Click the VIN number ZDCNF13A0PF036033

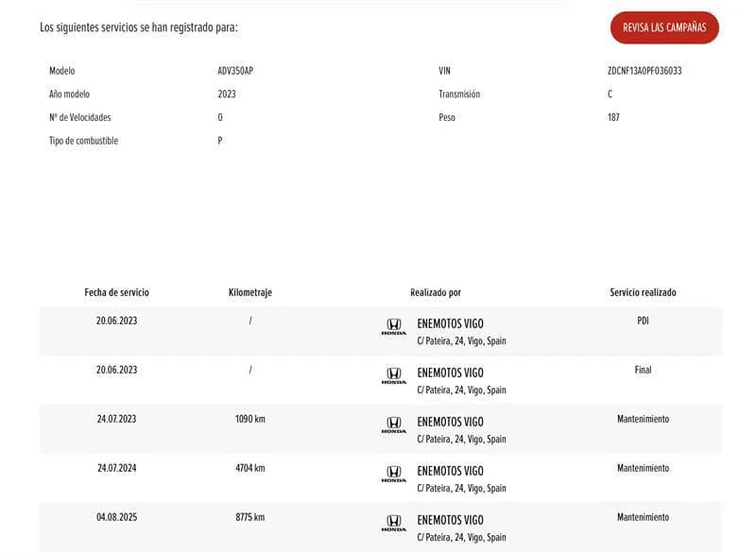pyautogui.click(x=644, y=71)
